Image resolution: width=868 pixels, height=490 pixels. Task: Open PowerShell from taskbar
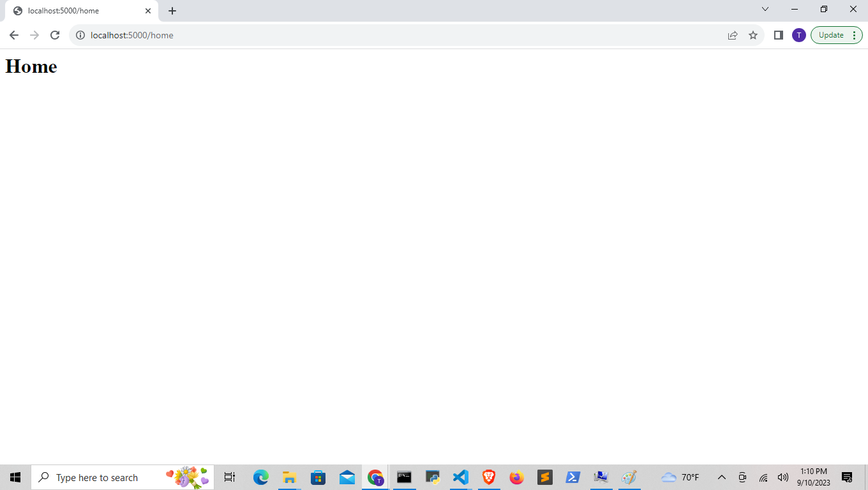point(573,477)
